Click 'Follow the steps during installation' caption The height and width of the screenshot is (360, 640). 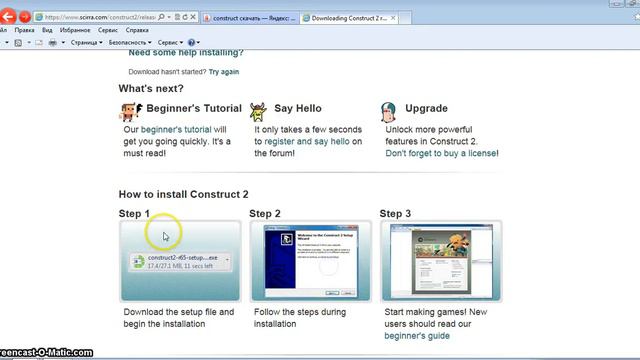pos(300,318)
